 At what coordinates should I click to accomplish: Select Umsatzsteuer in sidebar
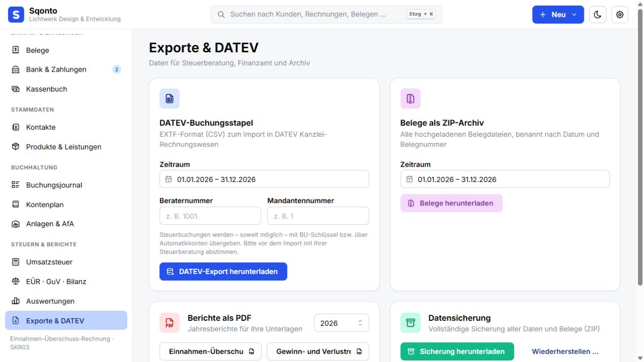66,262
